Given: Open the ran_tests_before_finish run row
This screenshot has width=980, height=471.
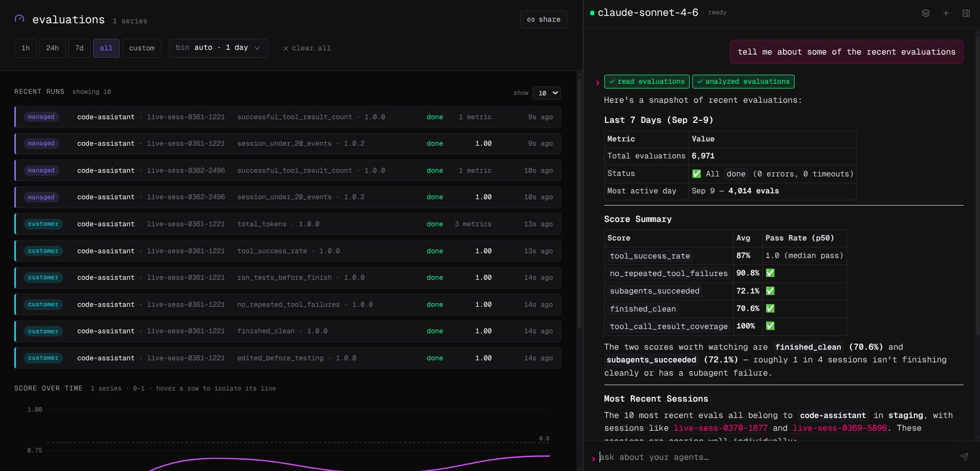Looking at the screenshot, I should pos(288,278).
